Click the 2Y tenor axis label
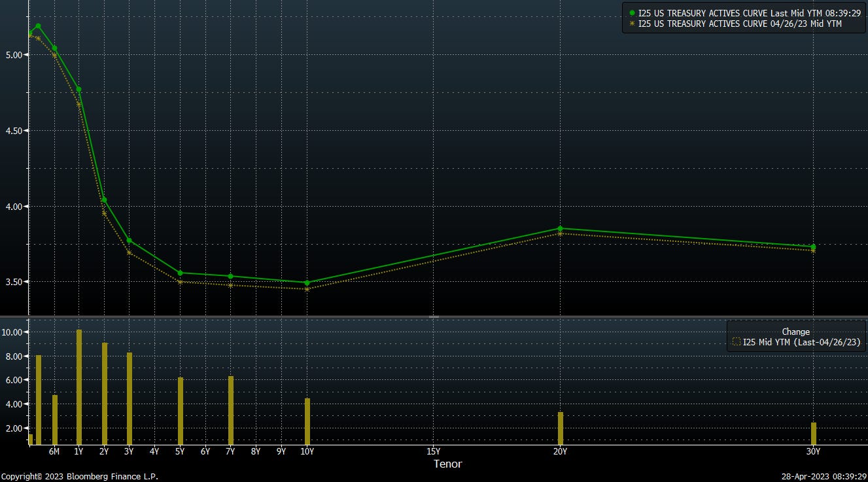The height and width of the screenshot is (482, 868). point(104,451)
